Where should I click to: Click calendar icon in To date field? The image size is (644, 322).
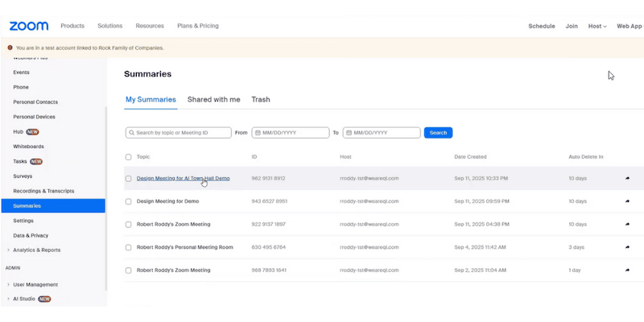tap(348, 133)
